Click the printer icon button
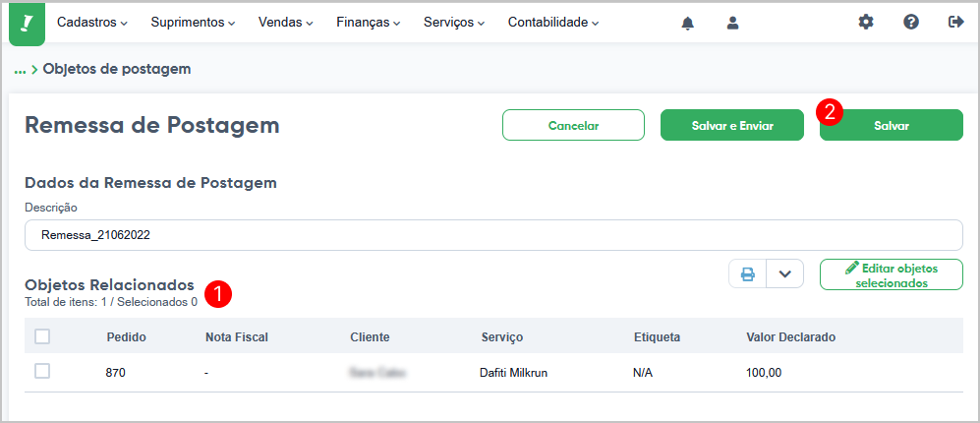 click(x=747, y=274)
